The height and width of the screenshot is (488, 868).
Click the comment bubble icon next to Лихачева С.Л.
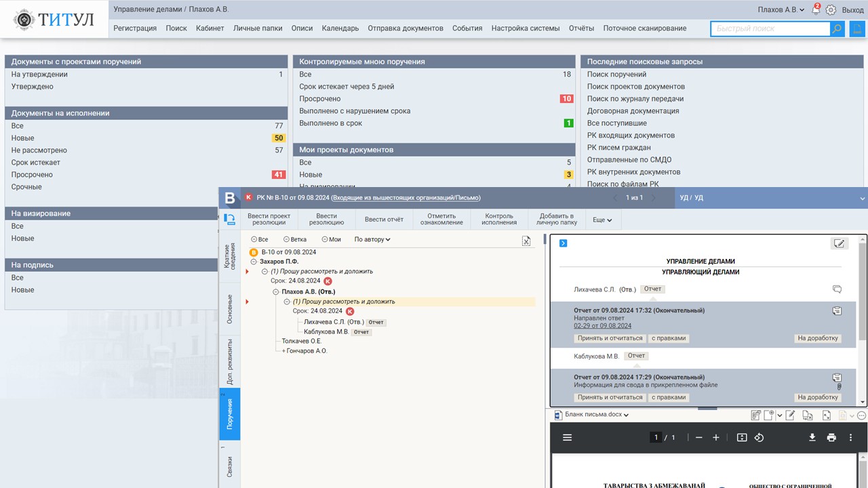pyautogui.click(x=837, y=289)
